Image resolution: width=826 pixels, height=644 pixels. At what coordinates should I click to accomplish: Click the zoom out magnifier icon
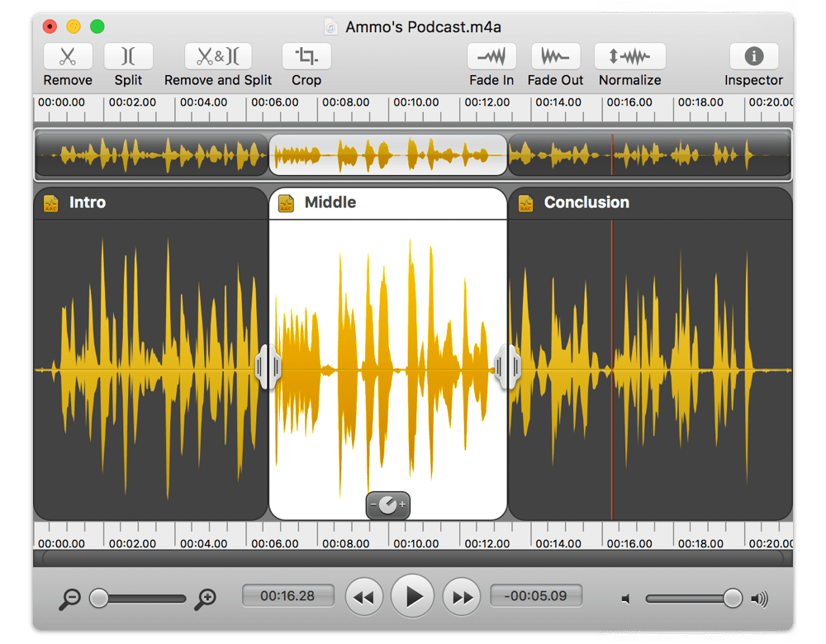(x=69, y=599)
